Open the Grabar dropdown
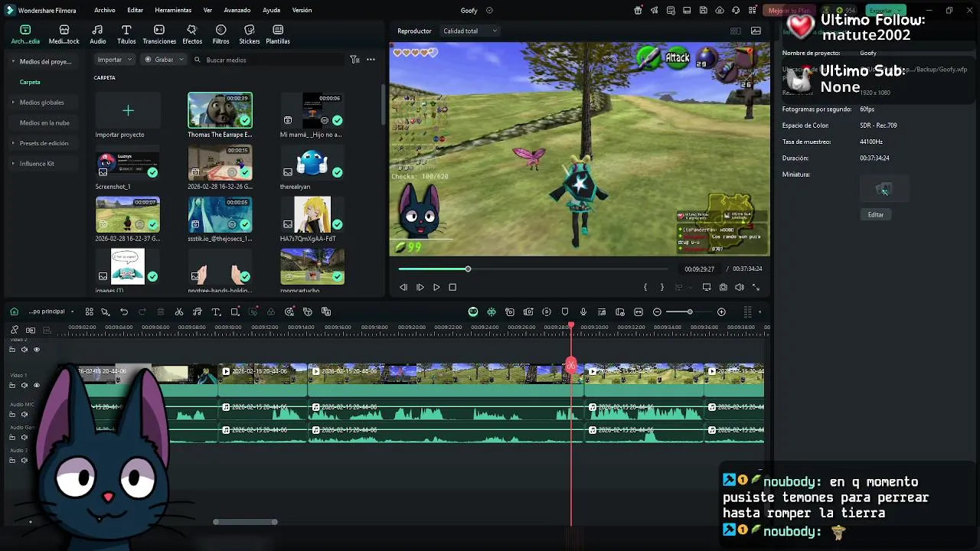This screenshot has width=980, height=551. (x=165, y=60)
